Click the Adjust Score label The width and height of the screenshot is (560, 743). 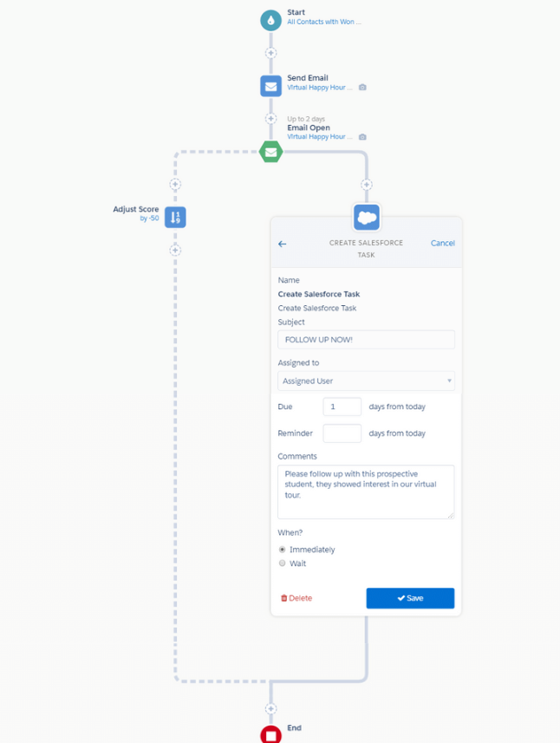[136, 209]
